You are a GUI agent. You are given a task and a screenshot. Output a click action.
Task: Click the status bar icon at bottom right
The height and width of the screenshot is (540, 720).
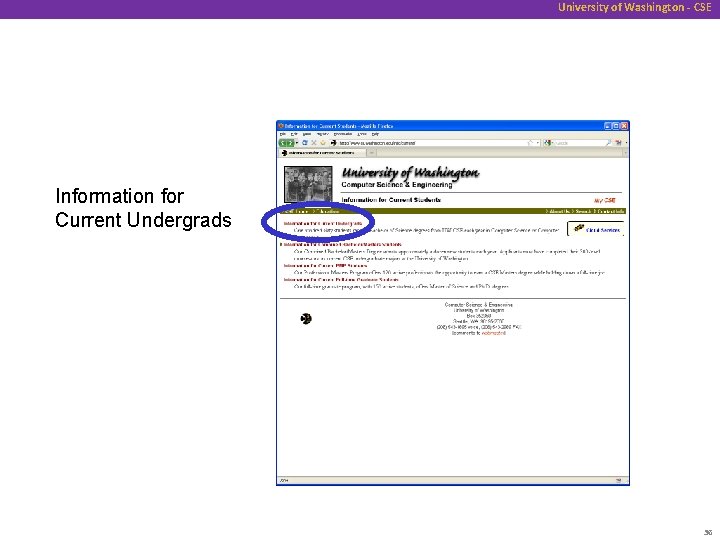[619, 480]
